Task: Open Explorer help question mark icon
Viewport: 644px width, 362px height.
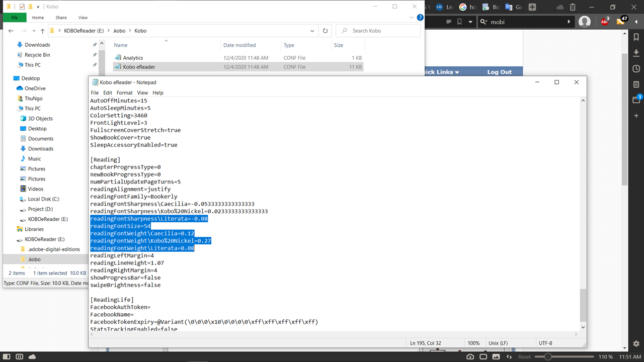Action: [x=420, y=18]
